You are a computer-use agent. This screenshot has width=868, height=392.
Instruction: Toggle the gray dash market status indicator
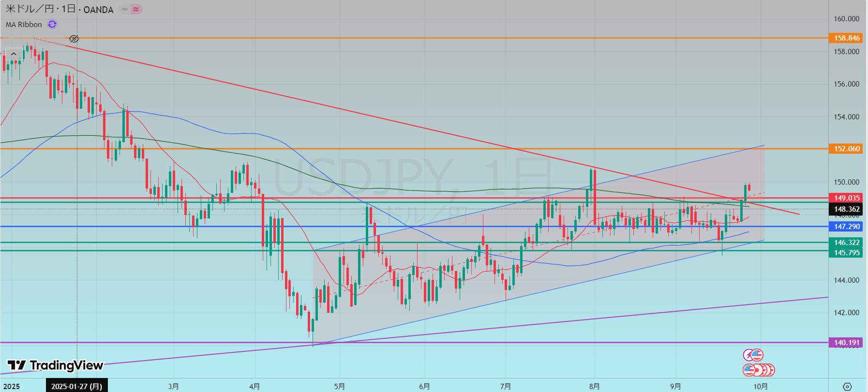(x=125, y=10)
